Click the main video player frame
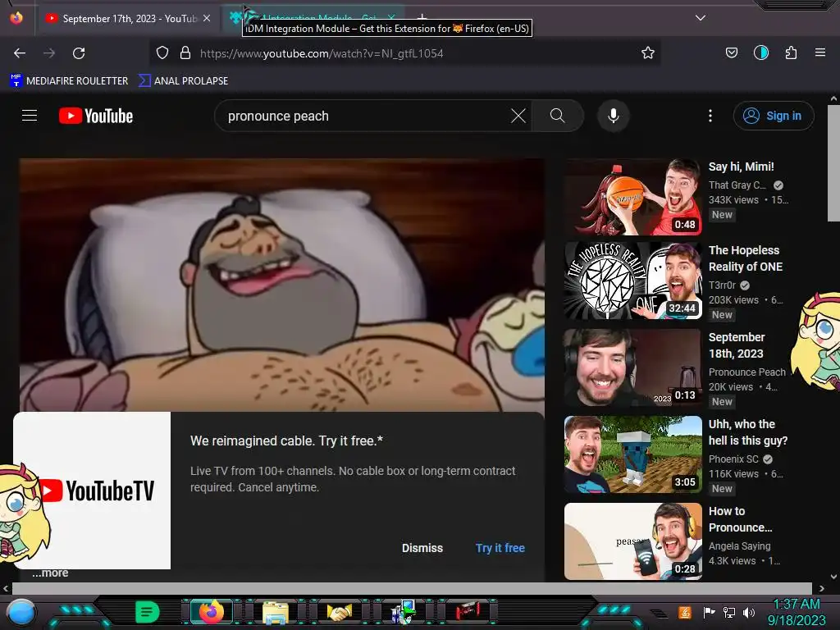840x630 pixels. tap(282, 285)
